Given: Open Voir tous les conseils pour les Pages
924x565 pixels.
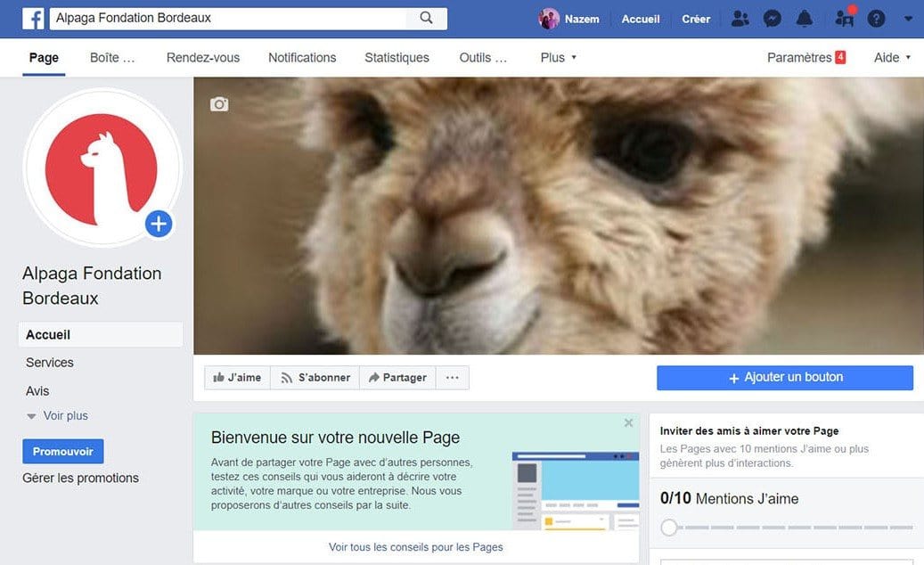Looking at the screenshot, I should tap(415, 547).
